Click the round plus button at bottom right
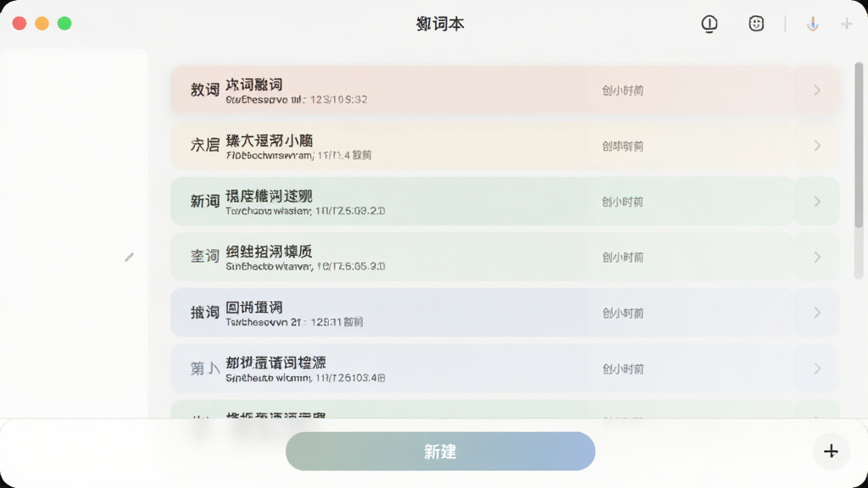This screenshot has height=488, width=868. pyautogui.click(x=831, y=452)
